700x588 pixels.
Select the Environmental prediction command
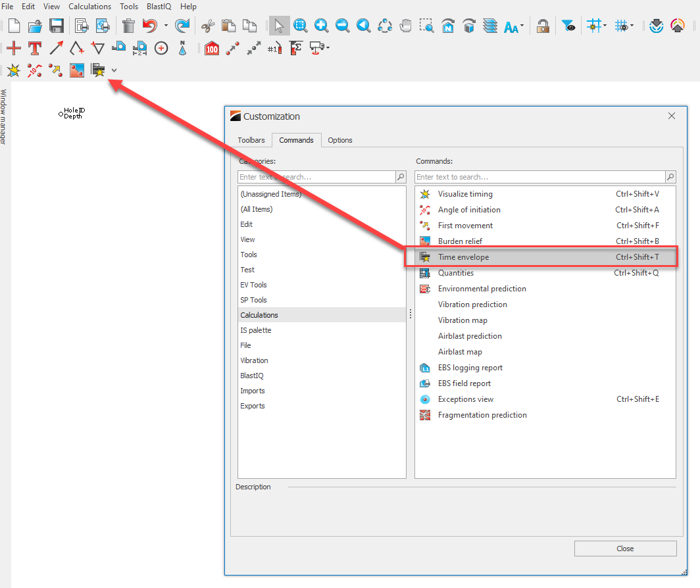tap(545, 289)
